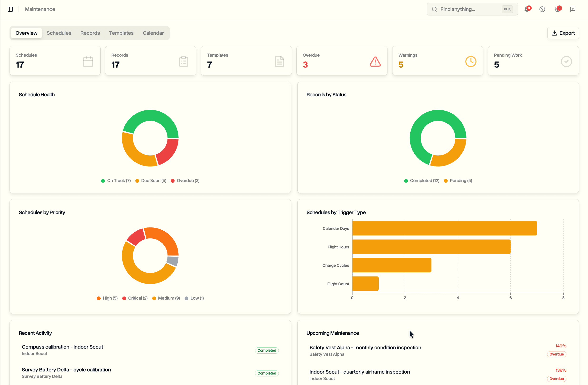Open the Templates tab
The image size is (588, 385).
[x=121, y=33]
